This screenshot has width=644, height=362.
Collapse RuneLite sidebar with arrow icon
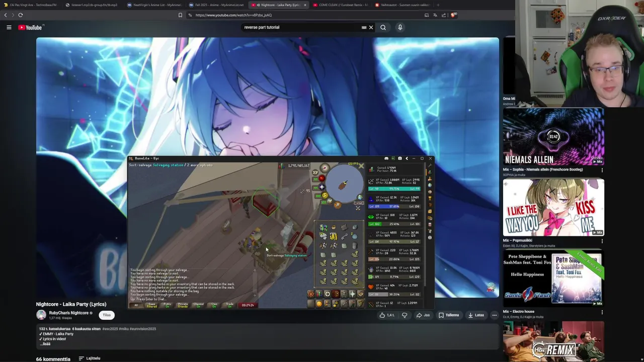(x=407, y=158)
